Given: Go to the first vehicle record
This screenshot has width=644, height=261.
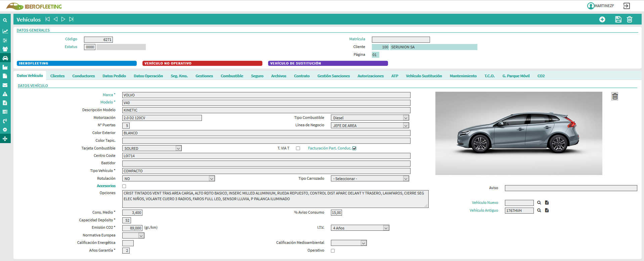Looking at the screenshot, I should coord(47,19).
